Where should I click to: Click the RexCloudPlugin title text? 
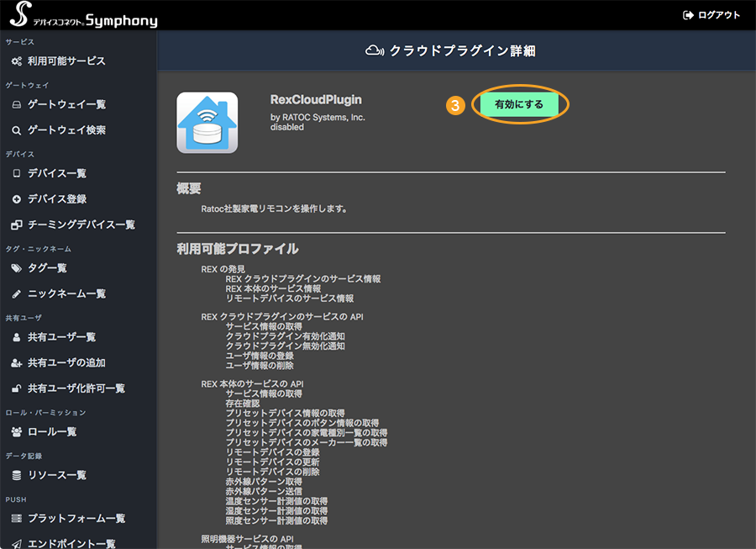[316, 100]
